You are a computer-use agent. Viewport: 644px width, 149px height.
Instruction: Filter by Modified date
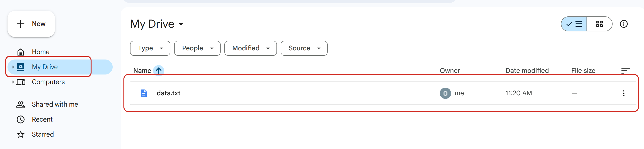coord(250,48)
